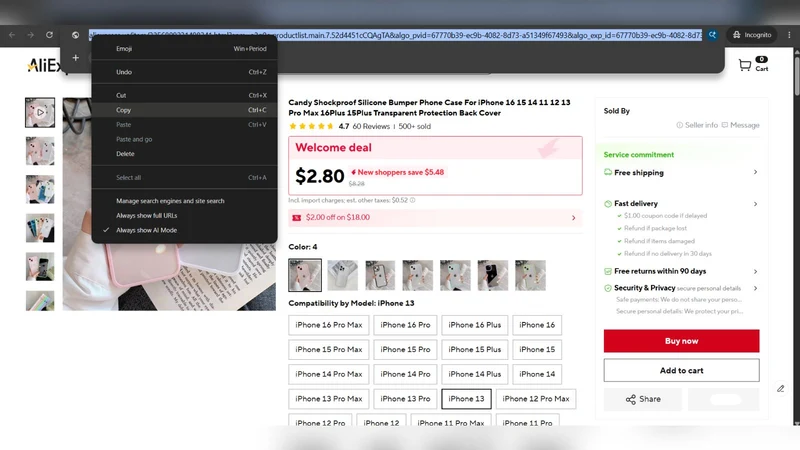
Task: Click the five-star rating icons
Action: pyautogui.click(x=311, y=126)
